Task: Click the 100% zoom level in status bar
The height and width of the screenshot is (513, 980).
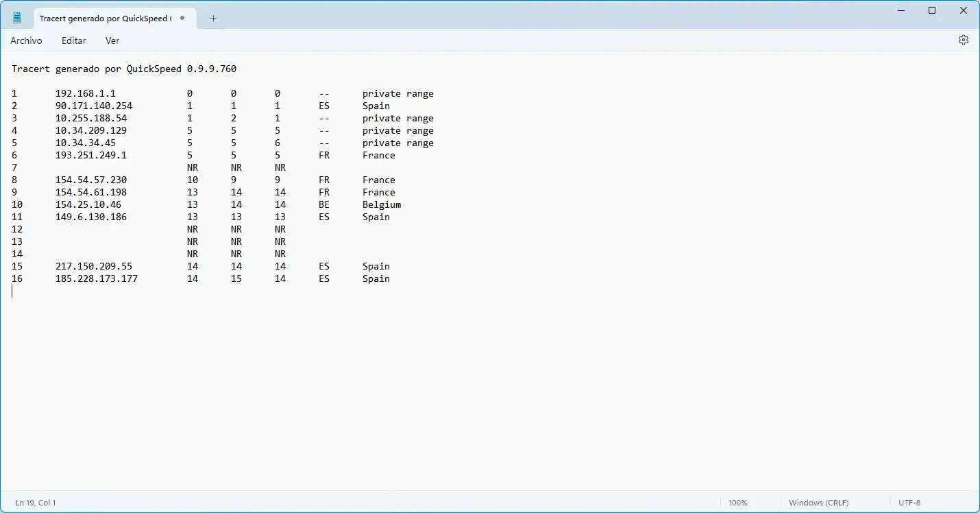Action: pos(737,503)
